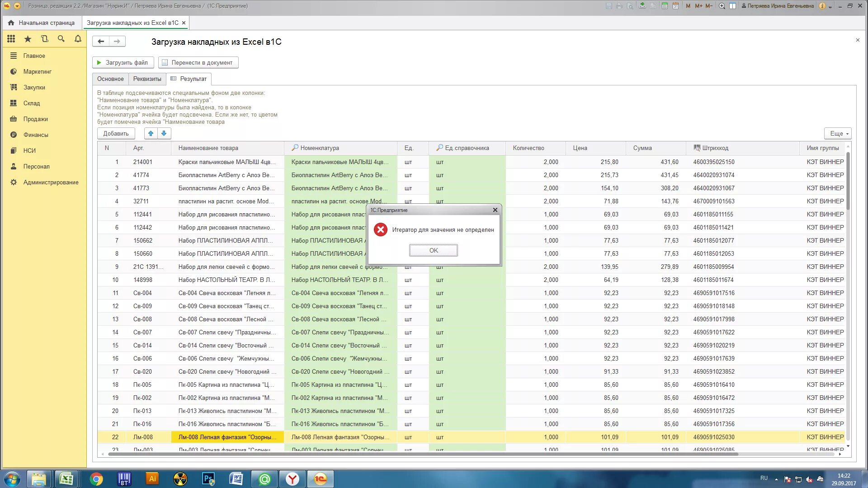The height and width of the screenshot is (488, 868).
Task: Click the Favorites star icon
Action: pos(28,39)
